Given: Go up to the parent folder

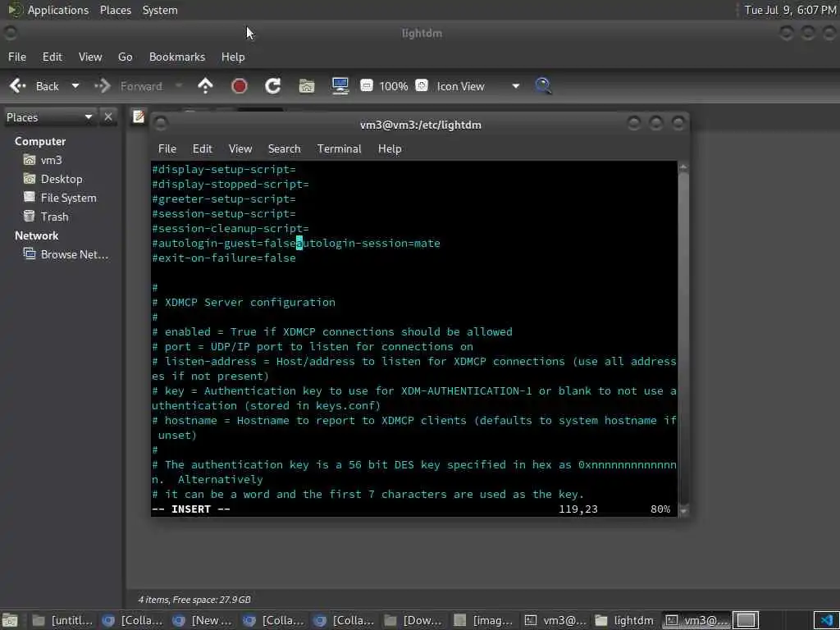Looking at the screenshot, I should pyautogui.click(x=205, y=85).
